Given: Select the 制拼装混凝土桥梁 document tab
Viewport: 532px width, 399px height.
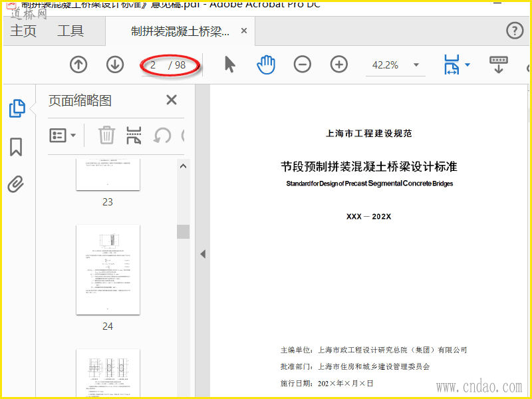Looking at the screenshot, I should pos(180,31).
